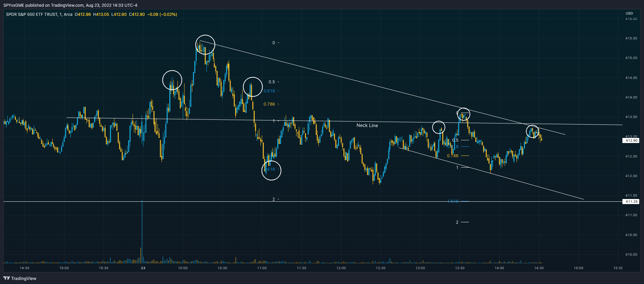Click the 415.50 price axis label
This screenshot has height=284, width=644.
coord(631,38)
